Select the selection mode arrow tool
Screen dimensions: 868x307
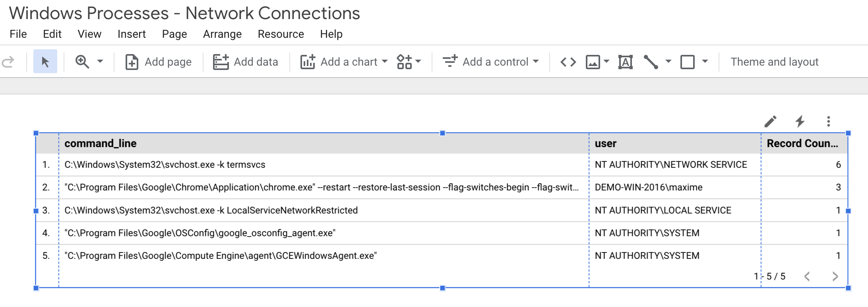coord(45,62)
